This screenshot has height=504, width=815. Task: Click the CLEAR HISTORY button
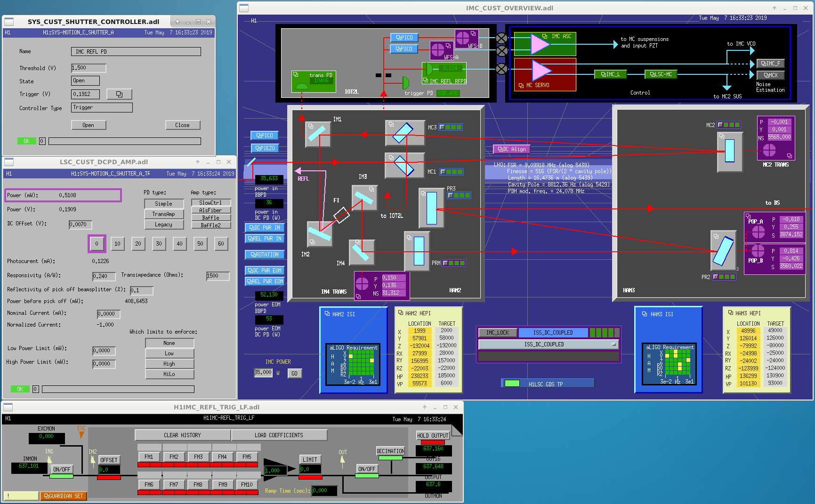click(x=182, y=435)
